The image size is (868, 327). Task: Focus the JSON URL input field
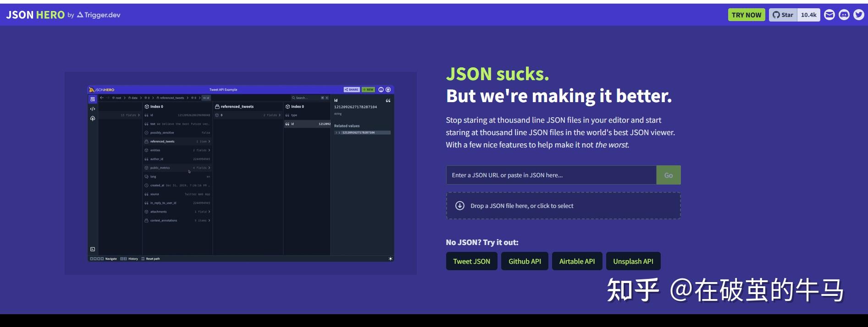(551, 175)
